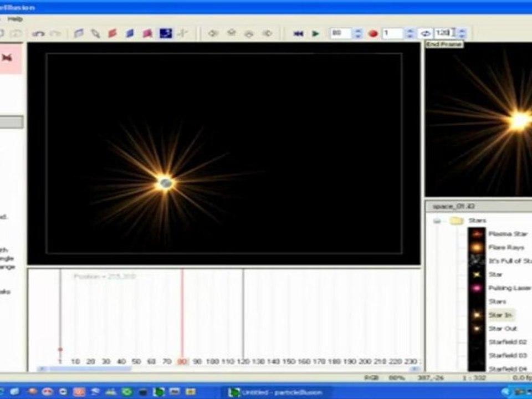Screen dimensions: 532x399
Task: Select the gray-blue sheet tool icon
Action: point(79,33)
